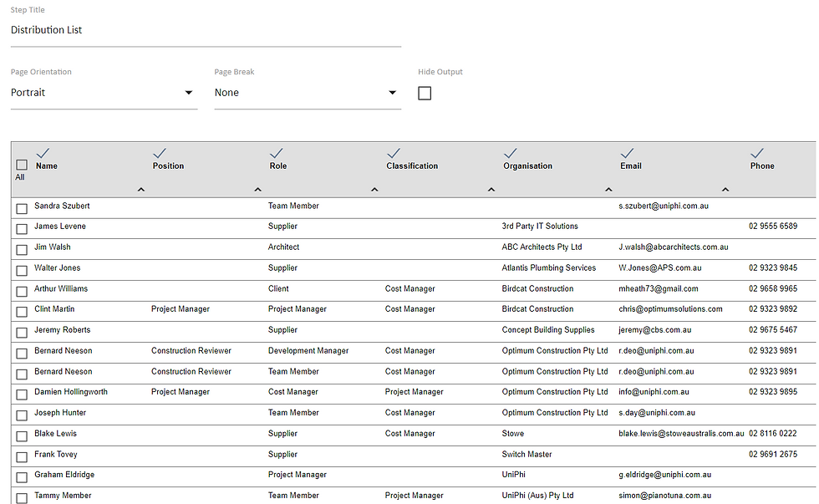The image size is (819, 504).
Task: Open the Page Break dropdown
Action: point(308,93)
